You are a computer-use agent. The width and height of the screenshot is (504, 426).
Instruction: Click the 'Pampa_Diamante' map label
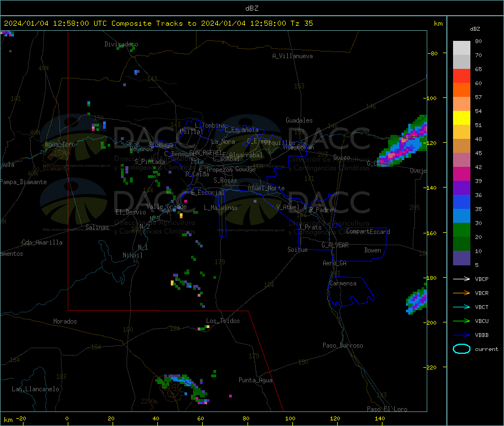[24, 182]
